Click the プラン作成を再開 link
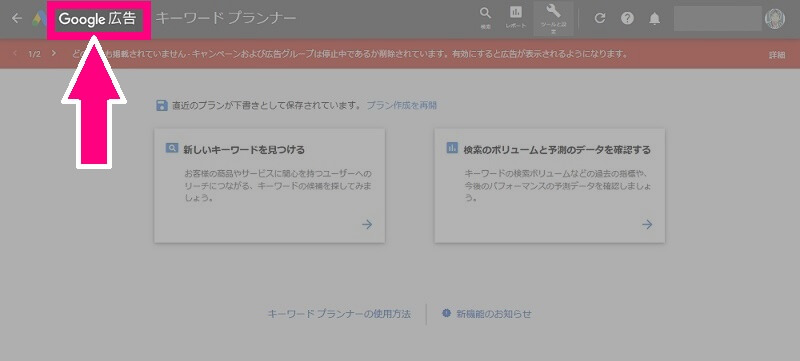This screenshot has width=800, height=361. tap(402, 106)
